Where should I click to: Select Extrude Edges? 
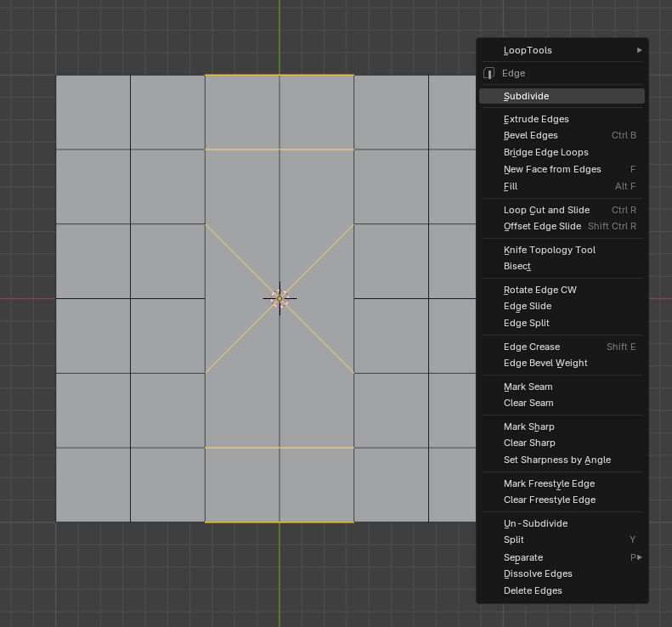tap(562, 119)
